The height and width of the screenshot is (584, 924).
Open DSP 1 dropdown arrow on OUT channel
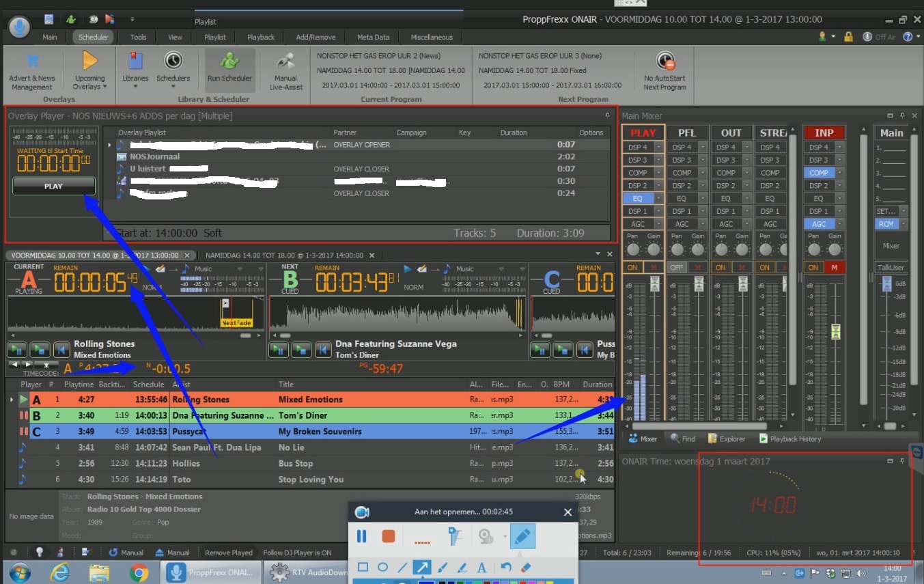746,211
